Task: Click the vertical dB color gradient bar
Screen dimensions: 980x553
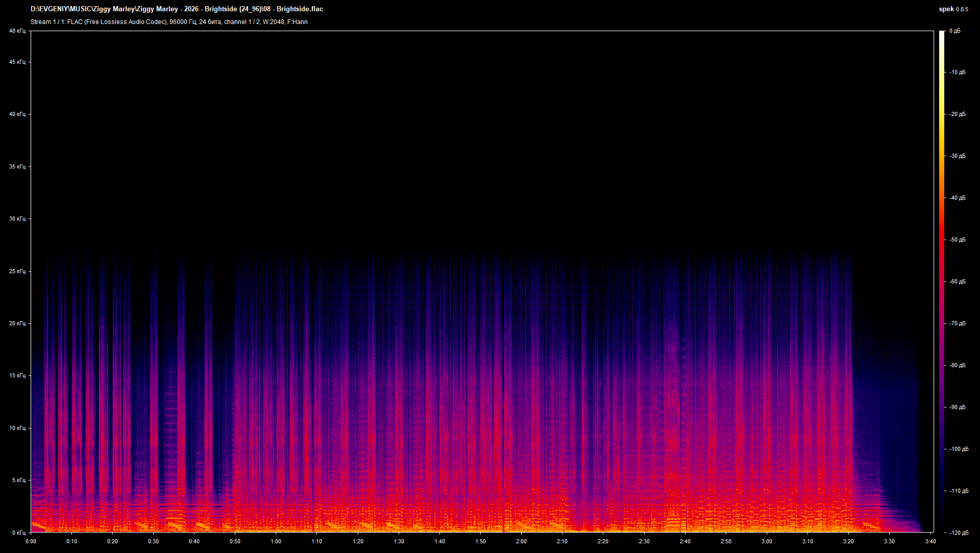Action: tap(942, 282)
